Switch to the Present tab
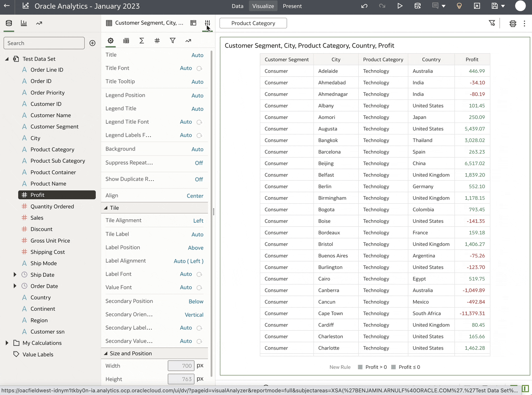 (292, 6)
